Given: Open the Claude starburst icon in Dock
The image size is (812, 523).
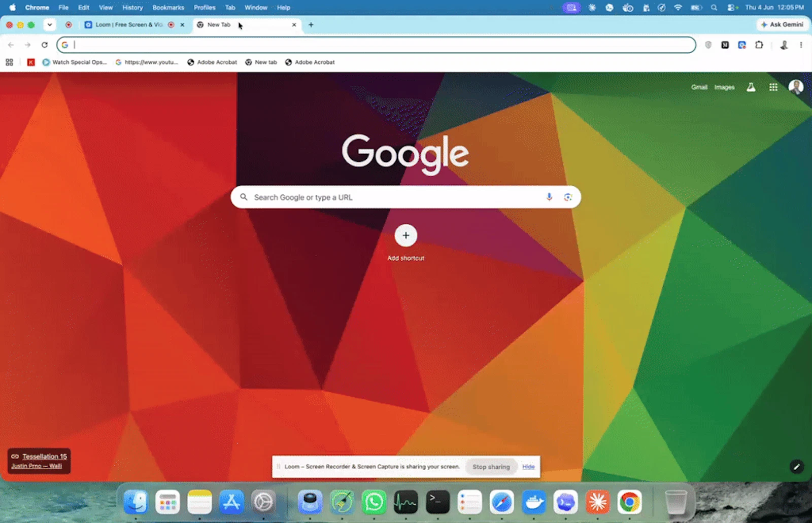Looking at the screenshot, I should click(598, 502).
